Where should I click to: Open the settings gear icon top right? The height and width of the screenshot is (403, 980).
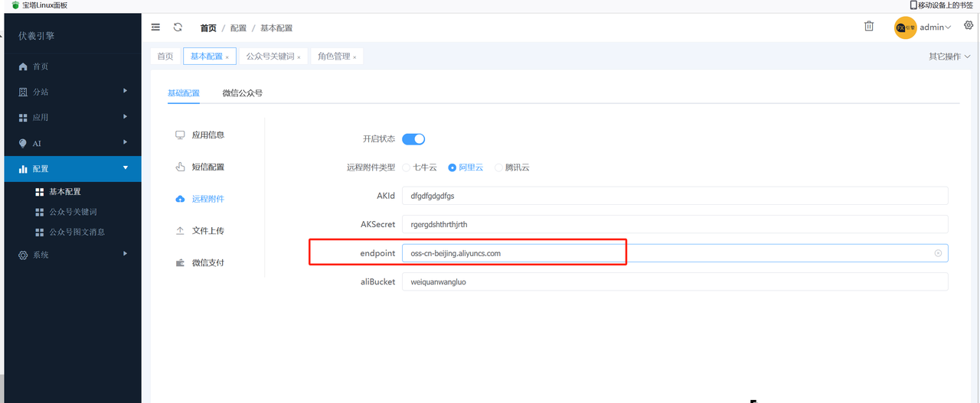click(969, 26)
